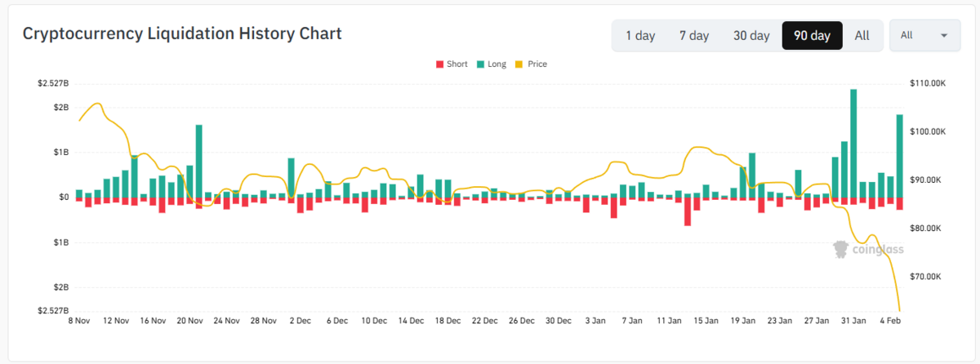
Task: Click the yellow Price legend swatch
Action: (x=519, y=64)
